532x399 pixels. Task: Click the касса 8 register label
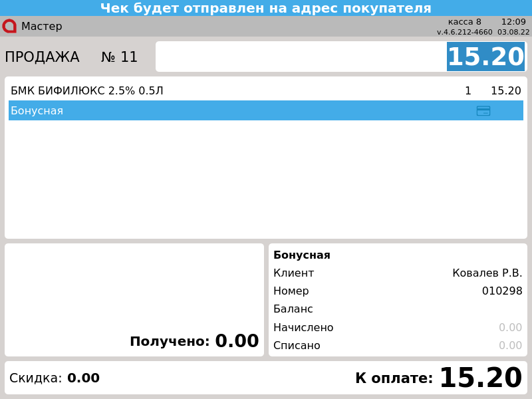(464, 22)
